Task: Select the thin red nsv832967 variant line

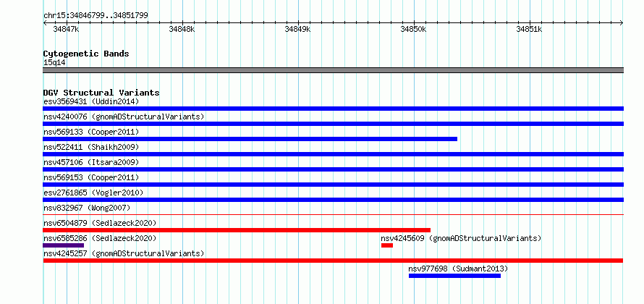Action: tap(333, 214)
